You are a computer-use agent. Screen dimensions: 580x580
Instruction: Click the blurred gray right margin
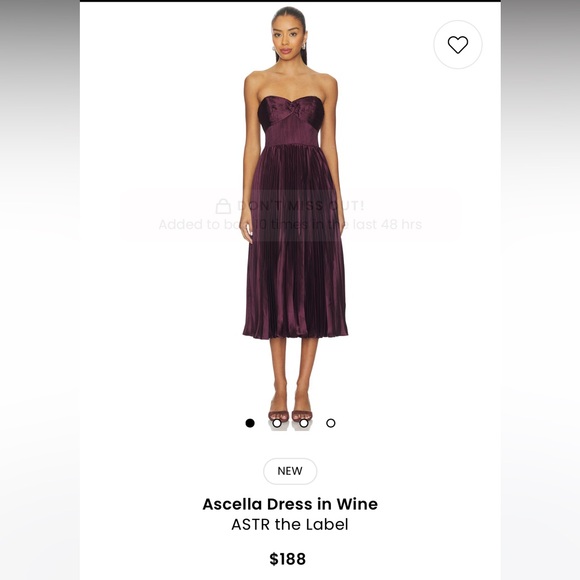tap(540, 290)
